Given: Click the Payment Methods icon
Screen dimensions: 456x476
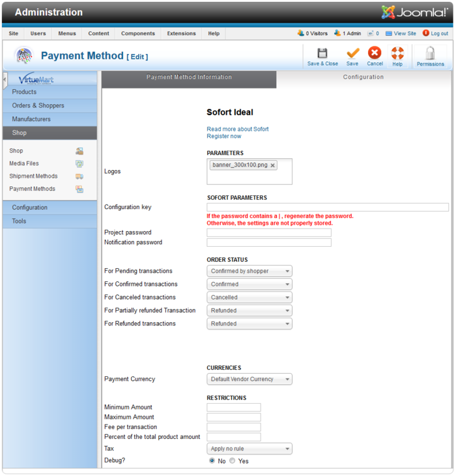Looking at the screenshot, I should pyautogui.click(x=79, y=189).
